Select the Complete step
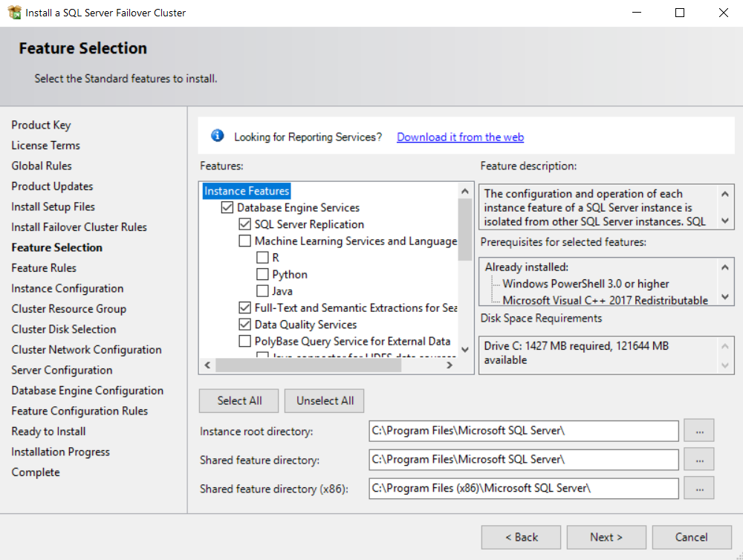 (x=36, y=472)
